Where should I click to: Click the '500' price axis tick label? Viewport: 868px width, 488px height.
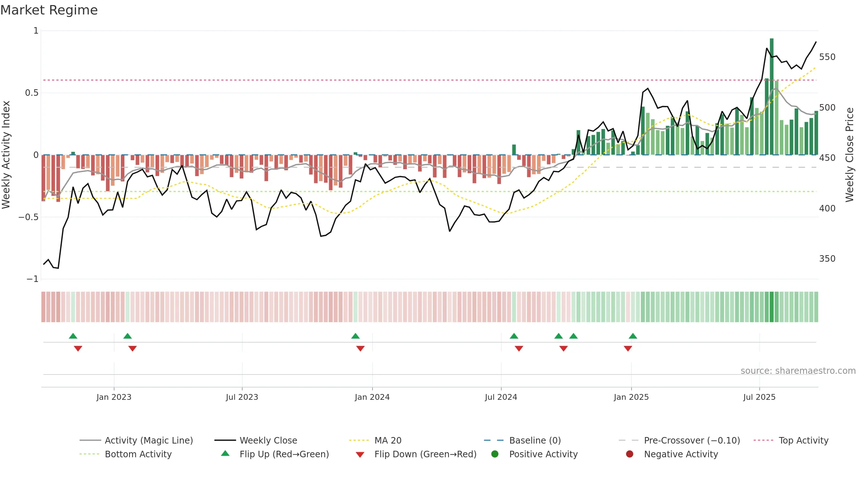[827, 108]
